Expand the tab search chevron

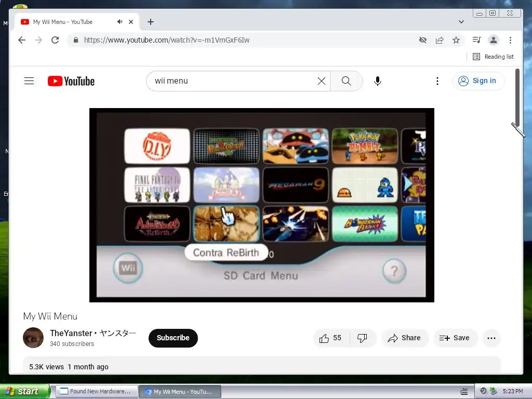point(461,22)
